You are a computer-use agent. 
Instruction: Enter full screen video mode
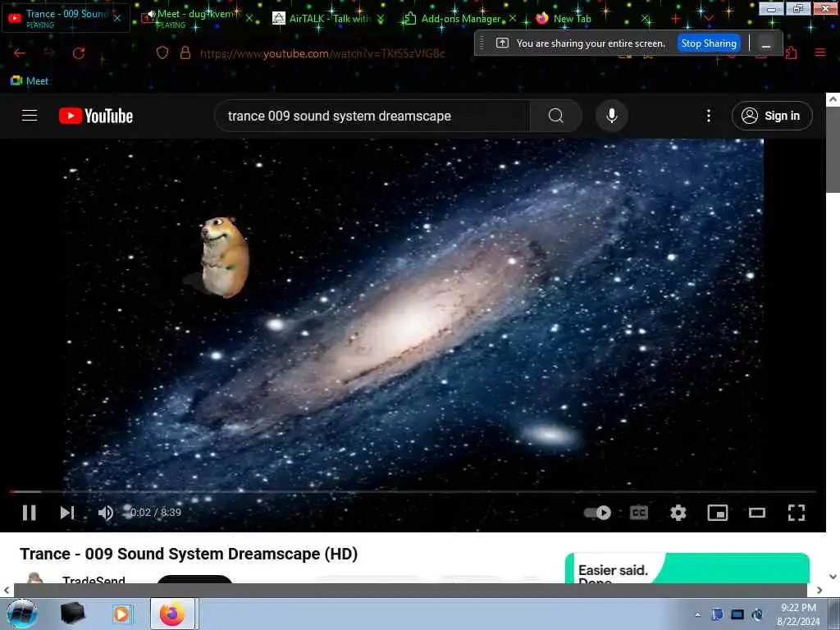coord(797,513)
